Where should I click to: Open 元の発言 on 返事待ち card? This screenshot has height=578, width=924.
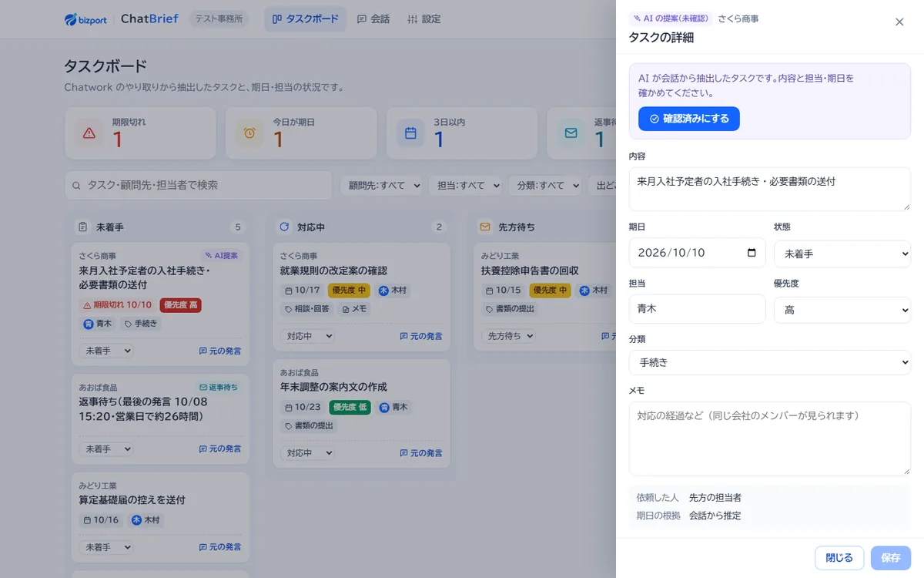pos(219,449)
